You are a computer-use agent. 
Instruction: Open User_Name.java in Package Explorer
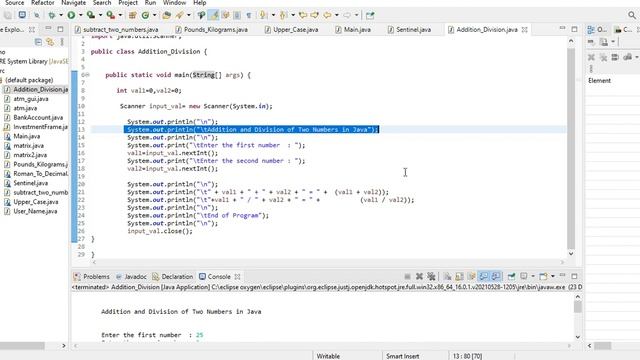[35, 211]
